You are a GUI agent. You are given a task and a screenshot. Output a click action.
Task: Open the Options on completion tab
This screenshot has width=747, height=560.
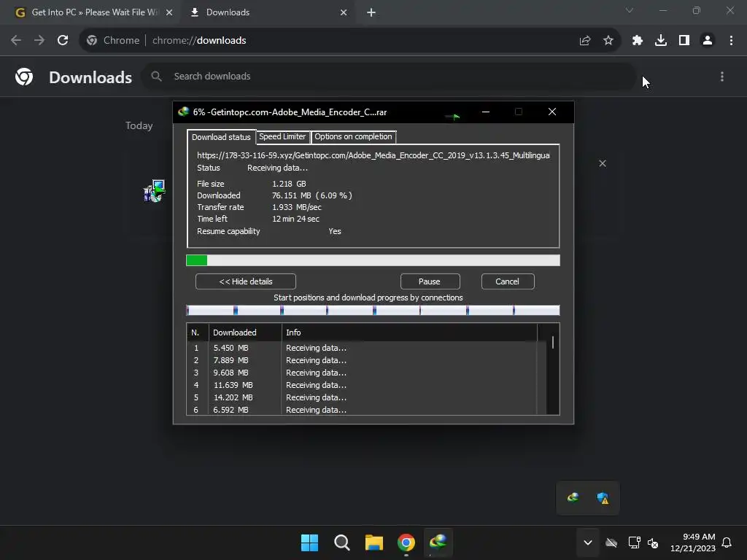tap(354, 136)
